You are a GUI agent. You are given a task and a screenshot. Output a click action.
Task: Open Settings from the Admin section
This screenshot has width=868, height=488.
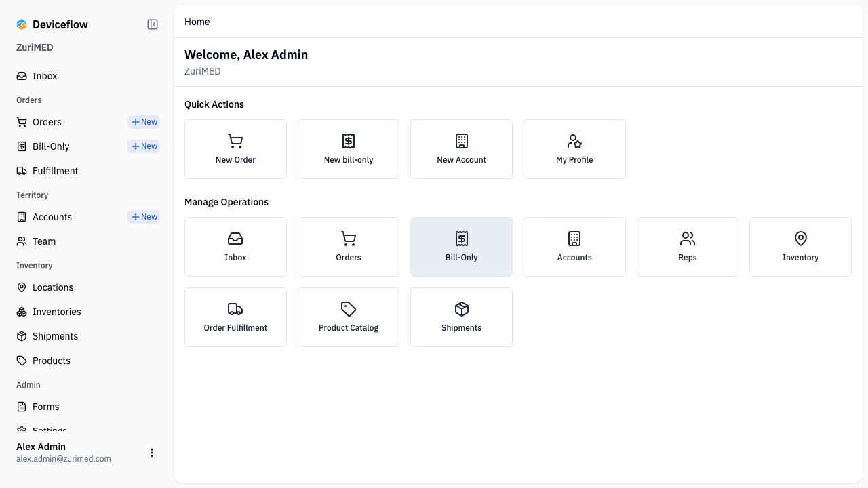click(x=47, y=429)
